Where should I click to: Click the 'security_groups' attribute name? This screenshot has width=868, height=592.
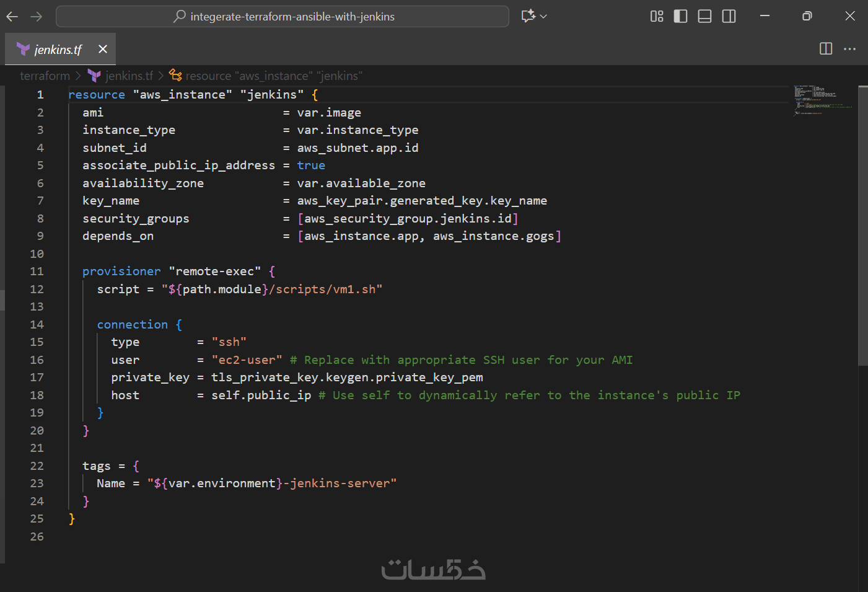coord(136,219)
